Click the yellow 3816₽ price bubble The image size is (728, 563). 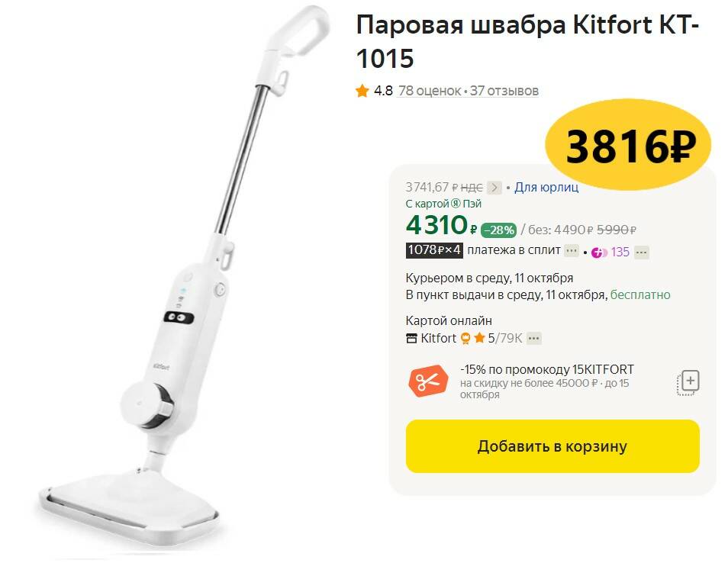[628, 145]
